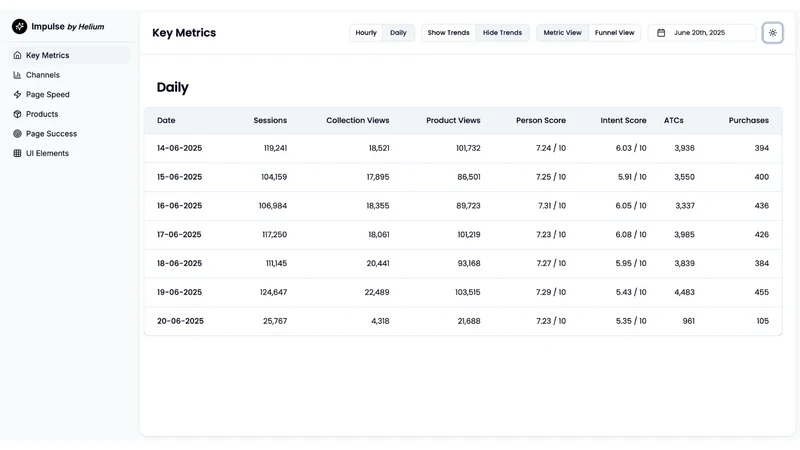Click the Collection Views column header
The height and width of the screenshot is (450, 800).
tap(358, 120)
